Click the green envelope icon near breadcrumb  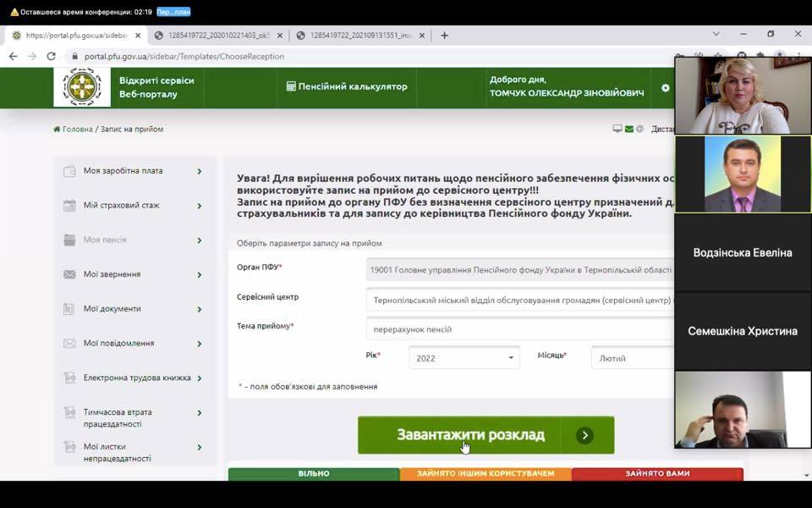click(628, 130)
